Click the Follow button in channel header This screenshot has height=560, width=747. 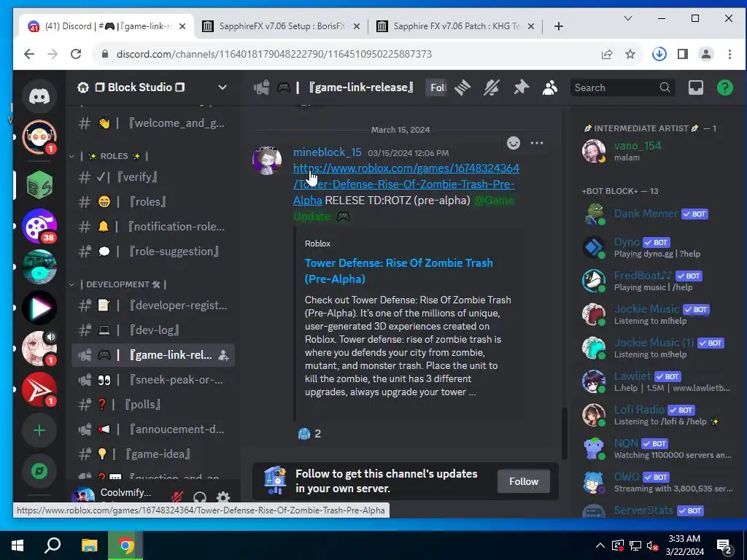point(436,87)
